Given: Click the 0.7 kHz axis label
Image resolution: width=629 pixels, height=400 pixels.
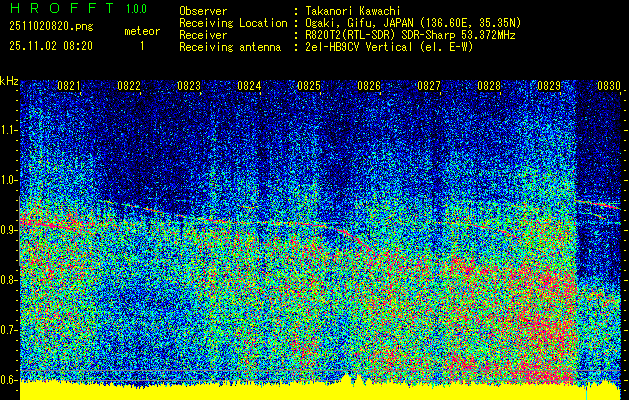Looking at the screenshot, I should [x=8, y=330].
